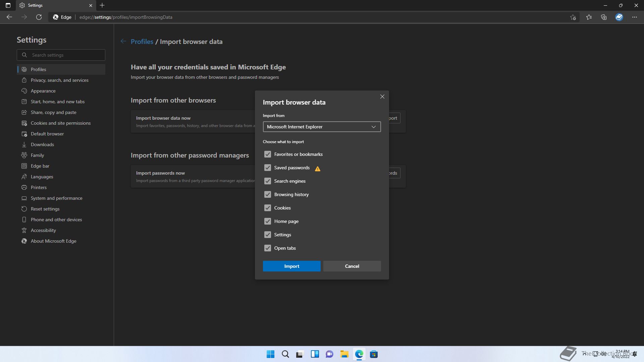The image size is (644, 362).
Task: Open About Microsoft Edge
Action: point(61,241)
